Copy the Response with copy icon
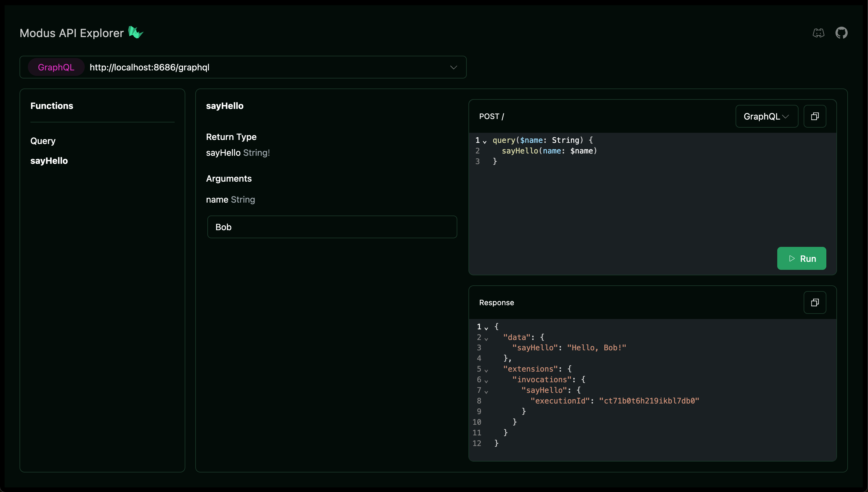The width and height of the screenshot is (868, 492). [x=815, y=302]
